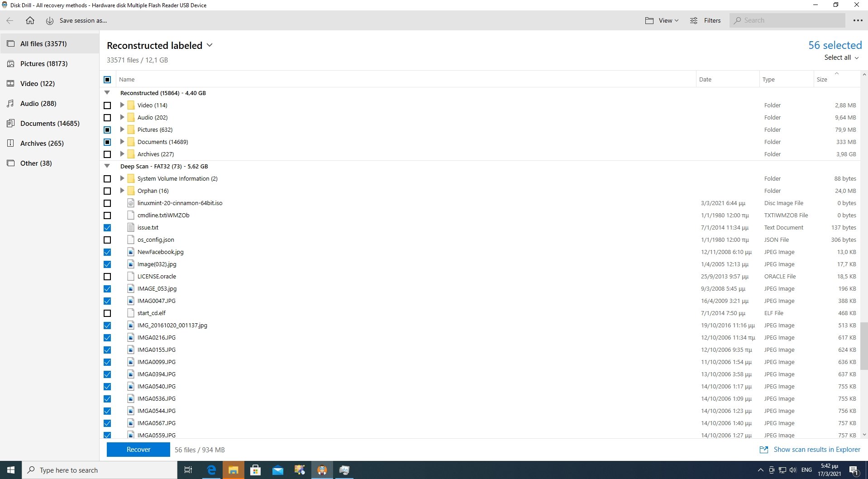Viewport: 868px width, 479px height.
Task: Uncheck the issue.txt checkbox
Action: [107, 228]
